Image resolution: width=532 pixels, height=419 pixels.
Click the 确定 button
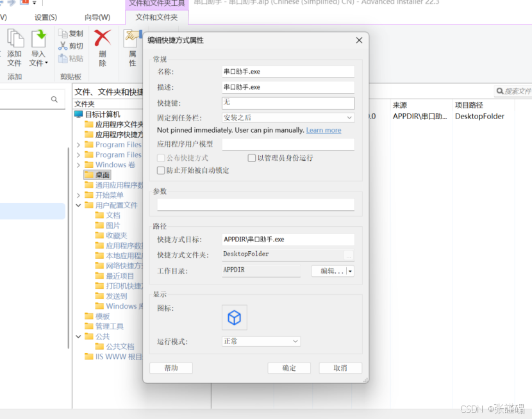point(289,368)
